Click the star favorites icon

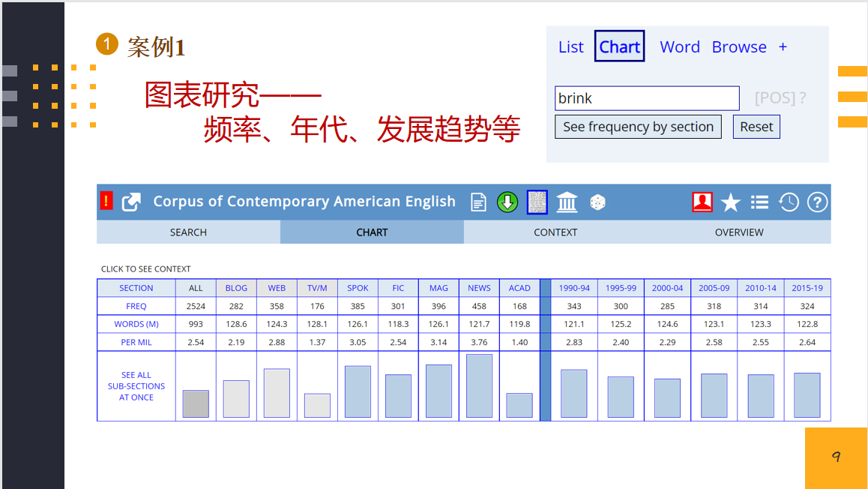pos(731,202)
